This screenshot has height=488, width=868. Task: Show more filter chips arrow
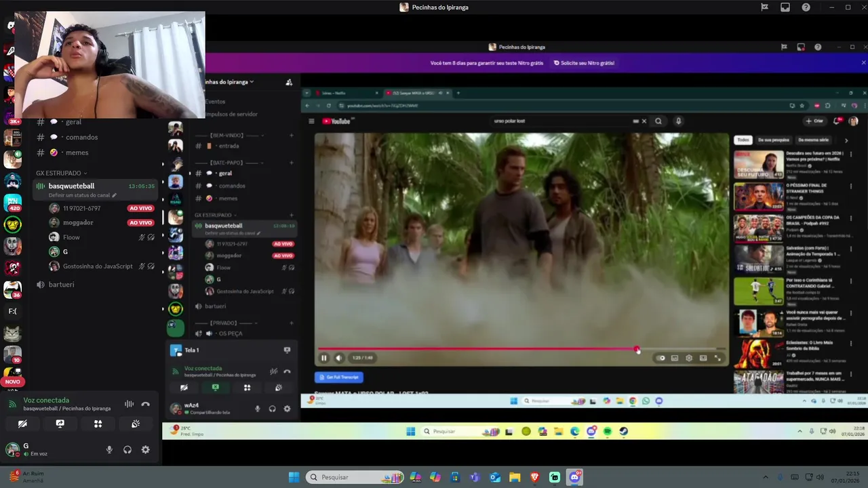(x=846, y=140)
